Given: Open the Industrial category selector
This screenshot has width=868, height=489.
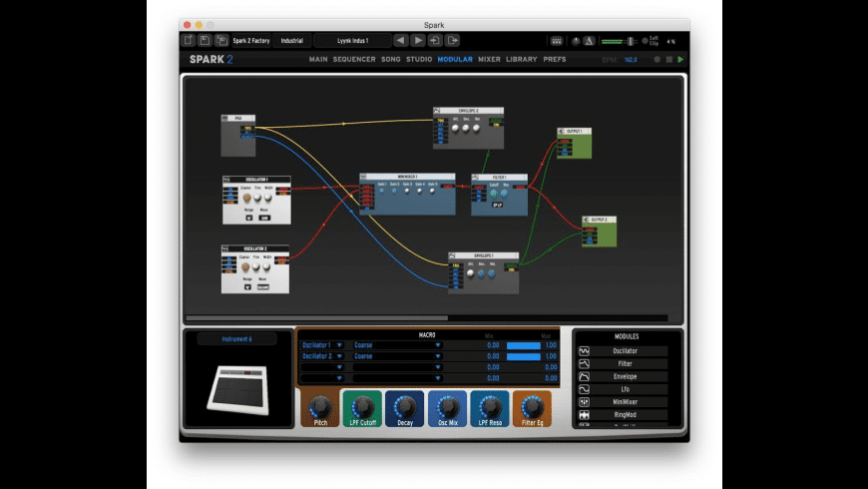Looking at the screenshot, I should point(291,41).
